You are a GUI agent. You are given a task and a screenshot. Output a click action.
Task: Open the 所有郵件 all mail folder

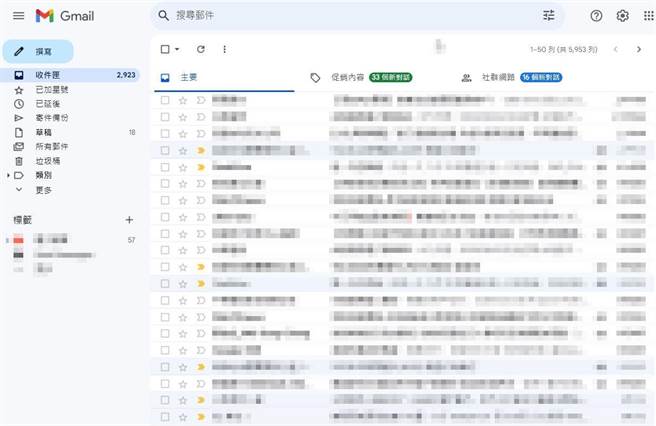click(x=70, y=146)
